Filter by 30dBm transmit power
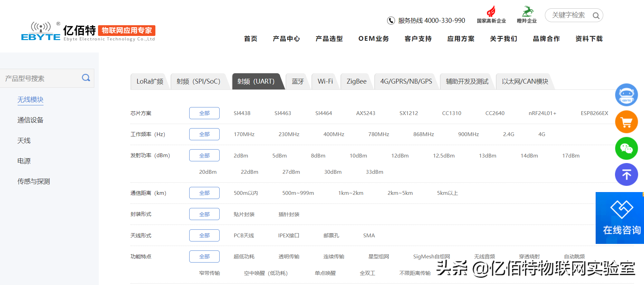This screenshot has width=644, height=285. (x=333, y=172)
